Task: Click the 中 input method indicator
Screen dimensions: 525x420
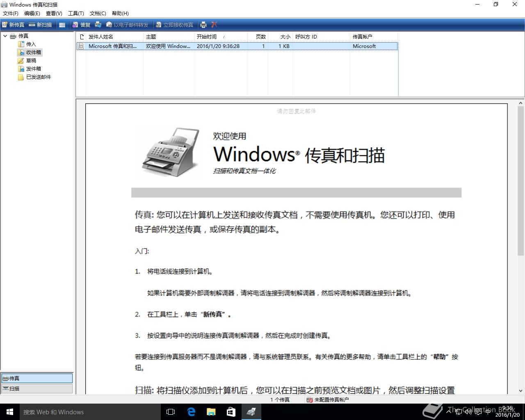Action: click(488, 412)
